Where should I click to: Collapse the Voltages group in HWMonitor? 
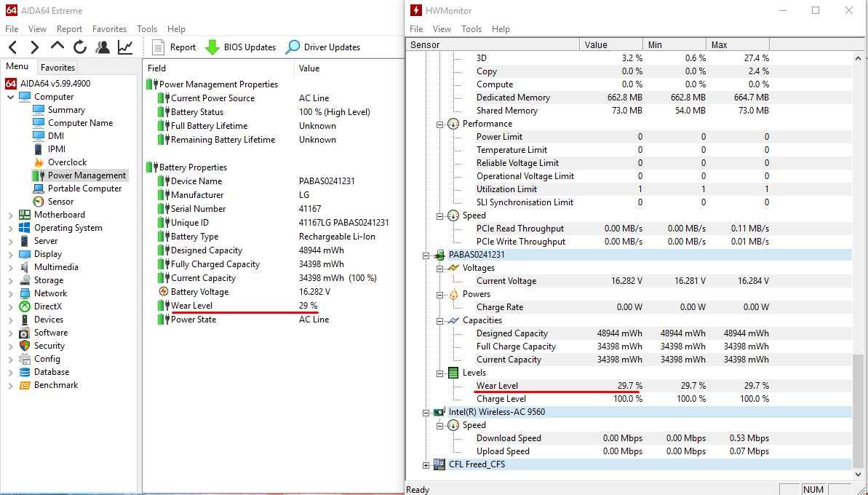[440, 269]
